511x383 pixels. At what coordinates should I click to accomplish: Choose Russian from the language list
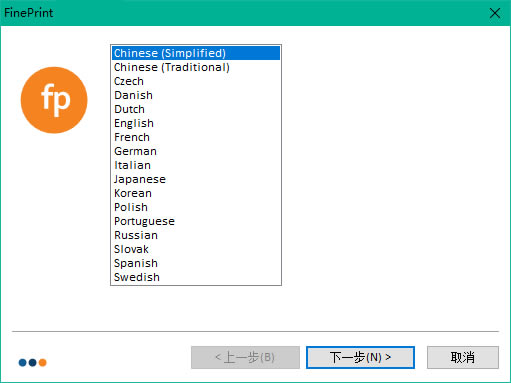click(196, 235)
